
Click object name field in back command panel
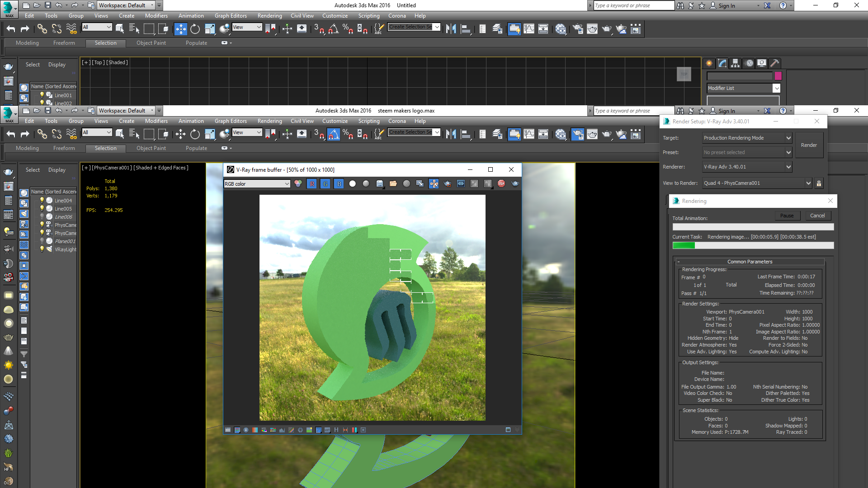[x=740, y=76]
